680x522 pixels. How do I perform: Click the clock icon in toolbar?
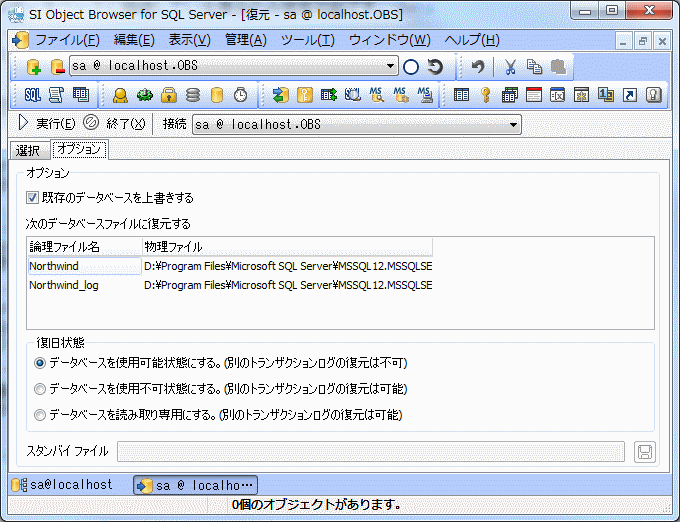coord(240,95)
